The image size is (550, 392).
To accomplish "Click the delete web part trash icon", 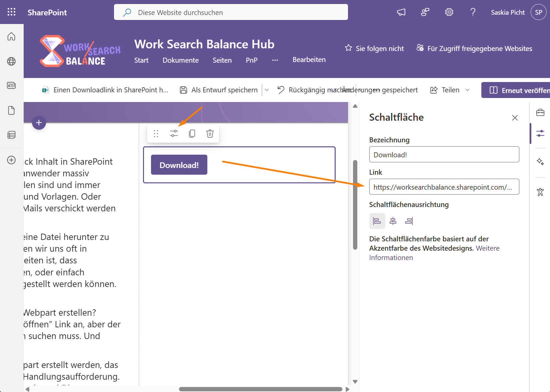I will click(210, 134).
